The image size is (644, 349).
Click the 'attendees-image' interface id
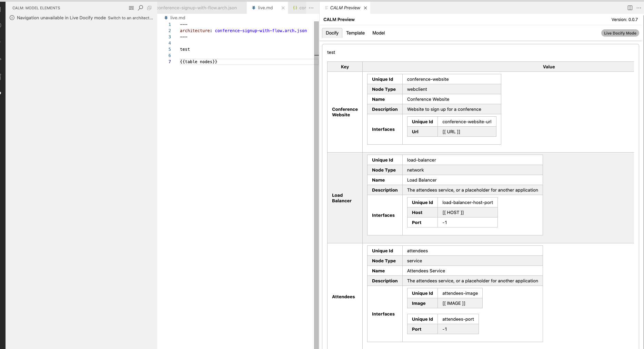tap(460, 293)
